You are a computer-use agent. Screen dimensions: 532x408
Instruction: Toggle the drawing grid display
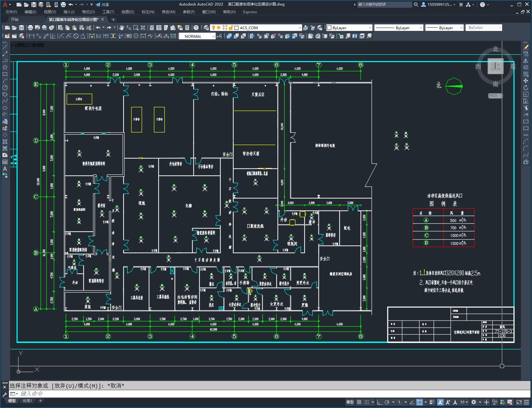[x=359, y=402]
